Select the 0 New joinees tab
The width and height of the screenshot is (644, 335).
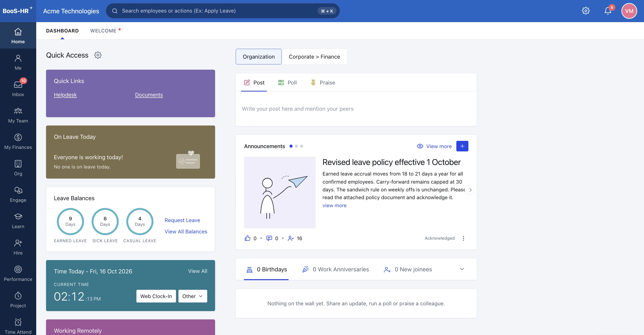[x=408, y=269]
